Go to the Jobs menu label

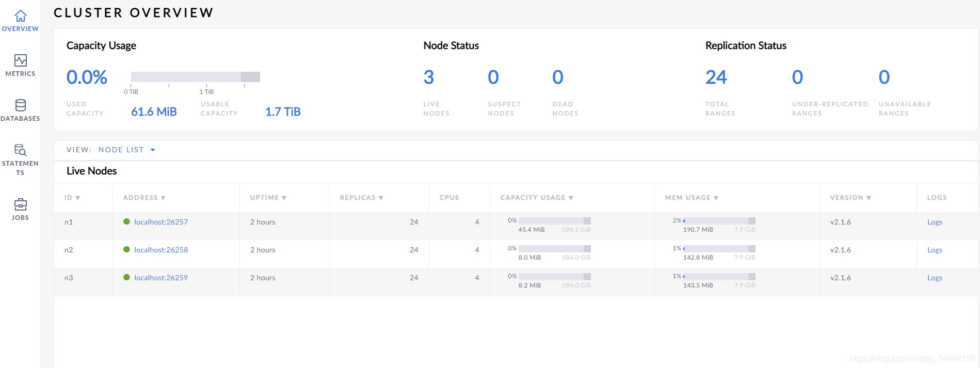click(x=20, y=218)
